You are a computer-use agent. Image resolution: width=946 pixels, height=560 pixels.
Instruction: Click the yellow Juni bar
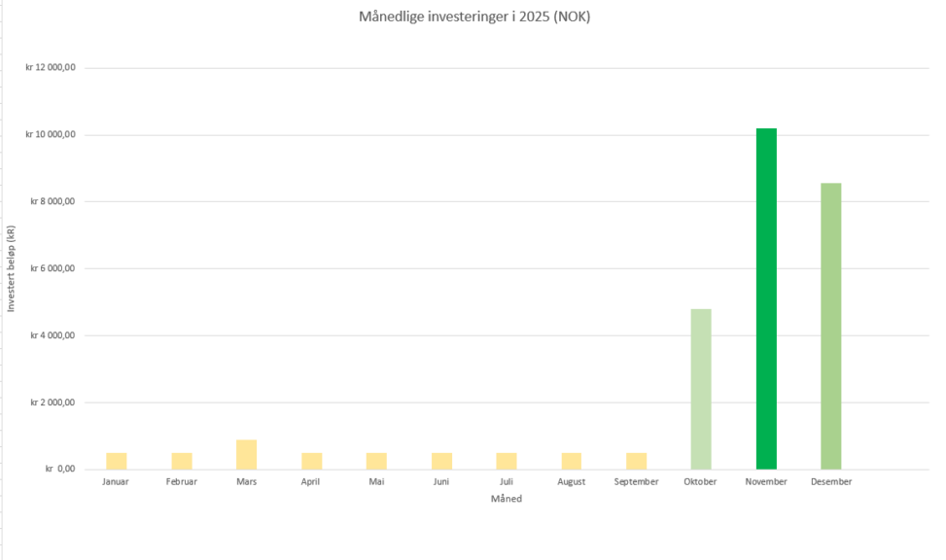pos(441,461)
